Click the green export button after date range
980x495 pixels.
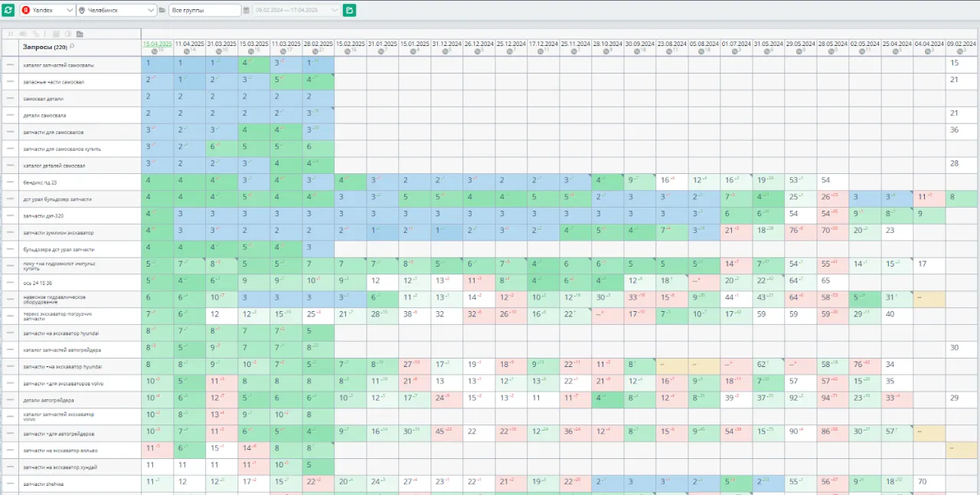pyautogui.click(x=349, y=10)
